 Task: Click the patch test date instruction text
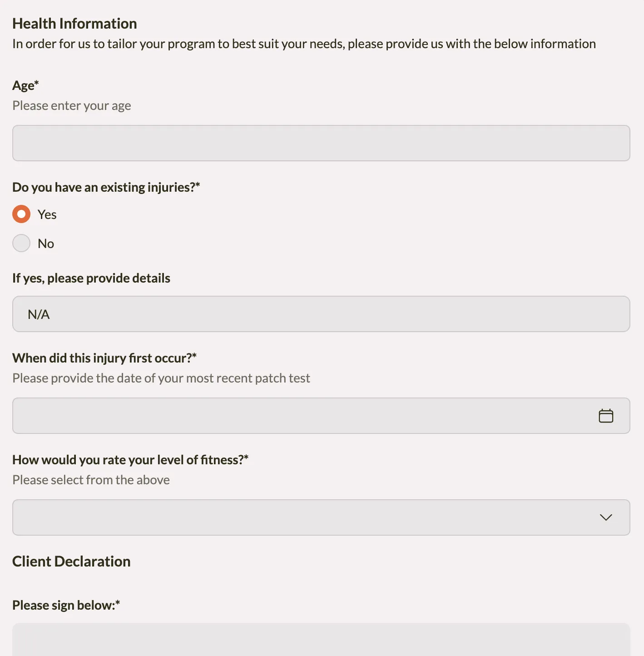161,378
